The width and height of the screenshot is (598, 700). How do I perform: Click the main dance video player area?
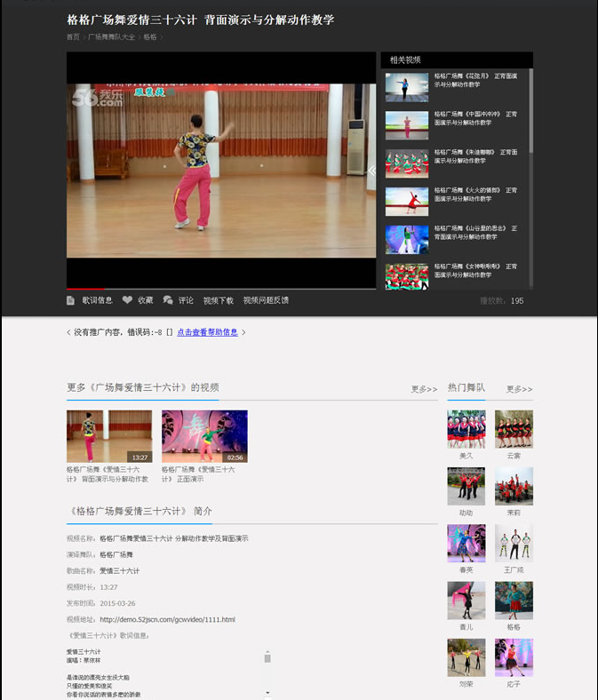pyautogui.click(x=221, y=170)
